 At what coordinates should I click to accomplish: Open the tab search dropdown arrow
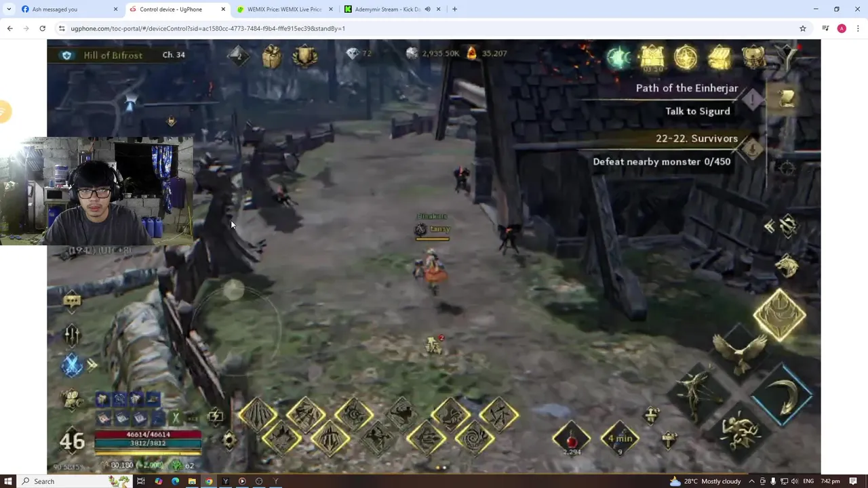[8, 9]
